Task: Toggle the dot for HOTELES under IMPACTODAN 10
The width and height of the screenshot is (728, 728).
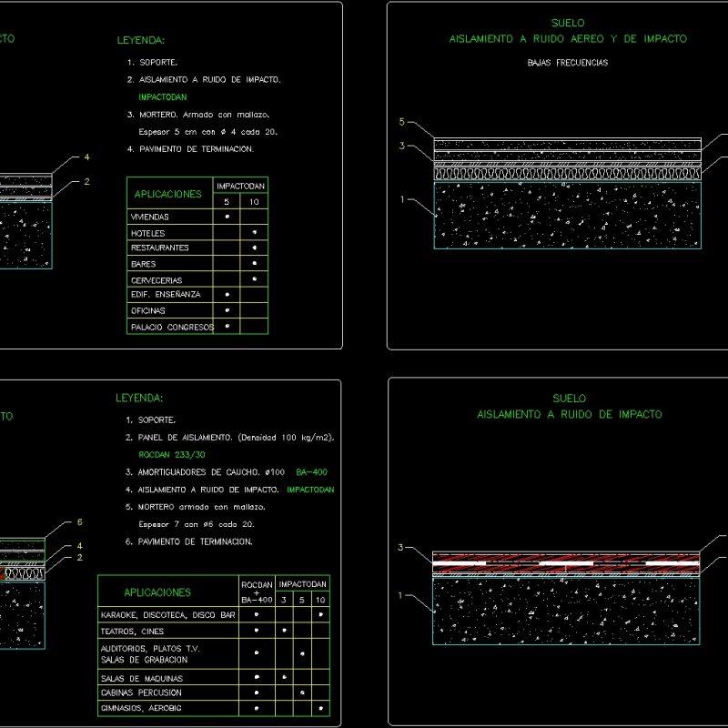Action: [255, 233]
